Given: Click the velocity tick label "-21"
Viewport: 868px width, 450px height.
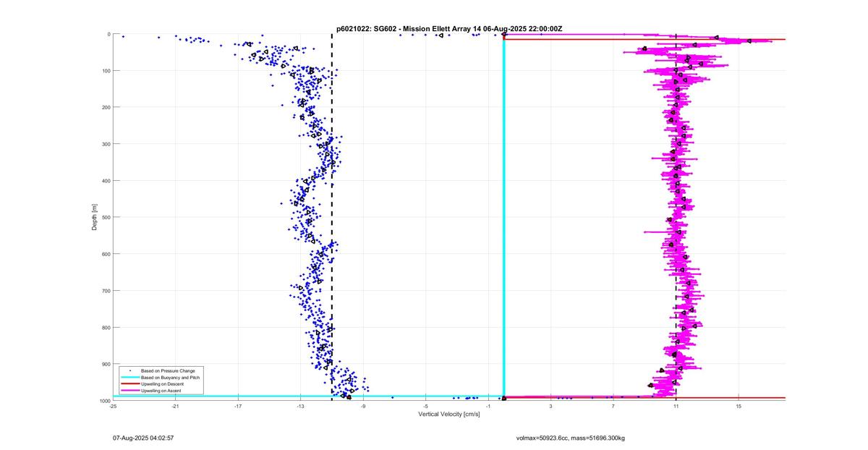Looking at the screenshot, I should pos(176,407).
